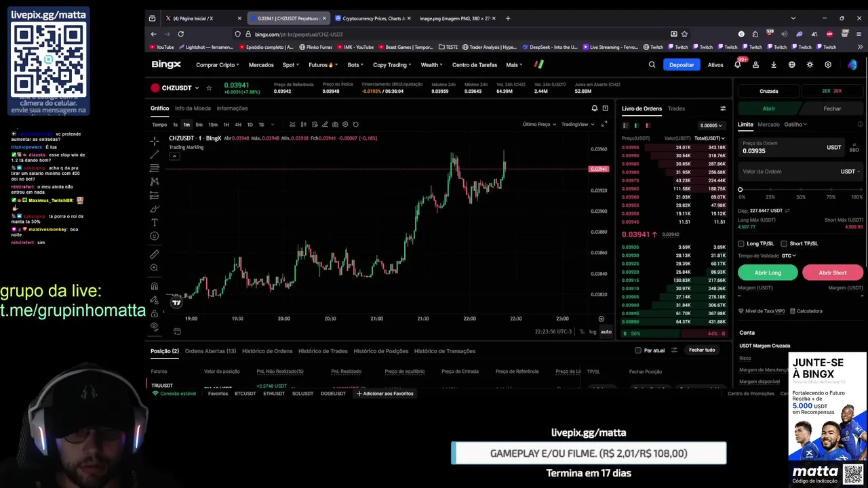This screenshot has width=868, height=488.
Task: Open the Total(USDT) column dropdown
Action: point(711,138)
